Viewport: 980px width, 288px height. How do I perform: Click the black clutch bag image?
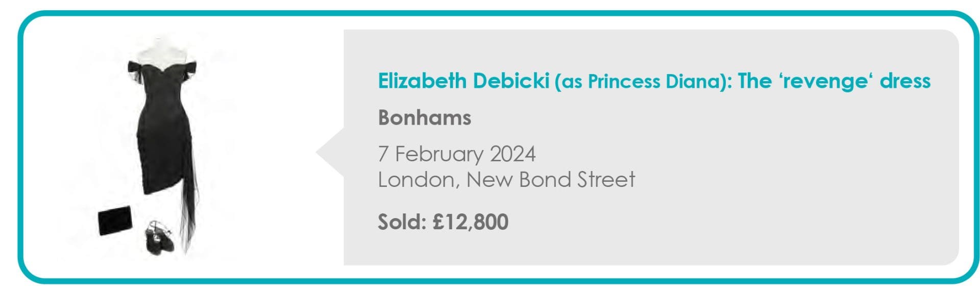(115, 221)
